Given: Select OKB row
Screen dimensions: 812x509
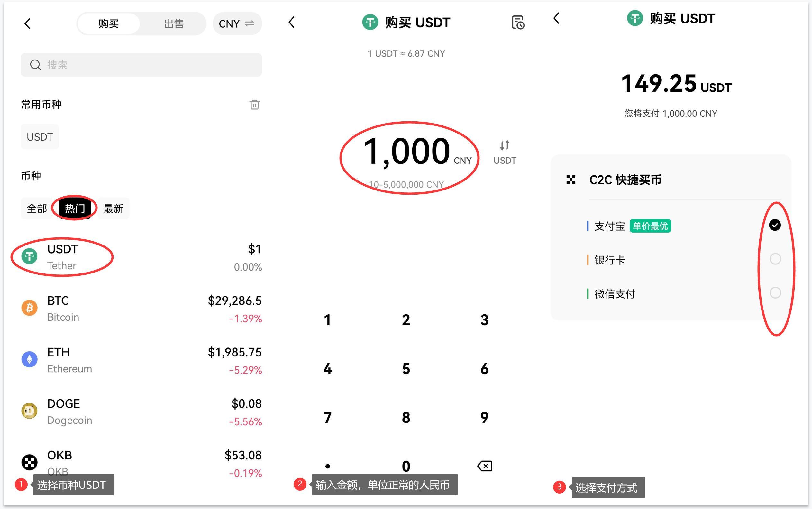Looking at the screenshot, I should point(141,463).
